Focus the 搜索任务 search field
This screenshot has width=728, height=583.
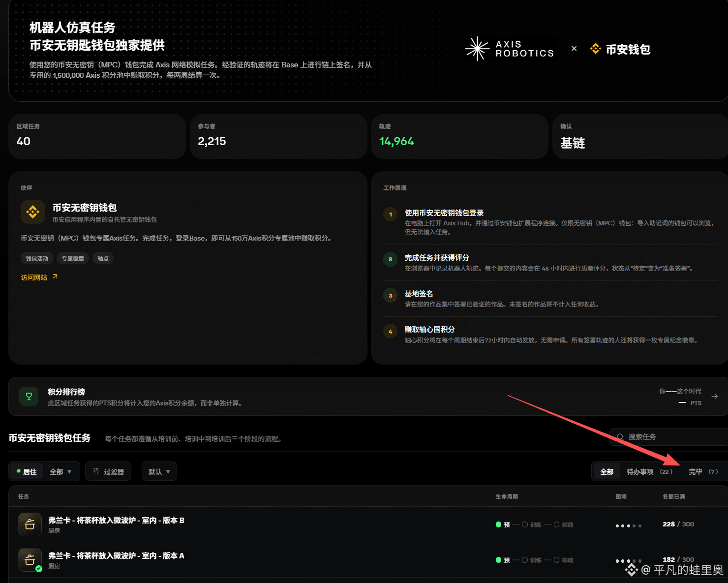(668, 437)
